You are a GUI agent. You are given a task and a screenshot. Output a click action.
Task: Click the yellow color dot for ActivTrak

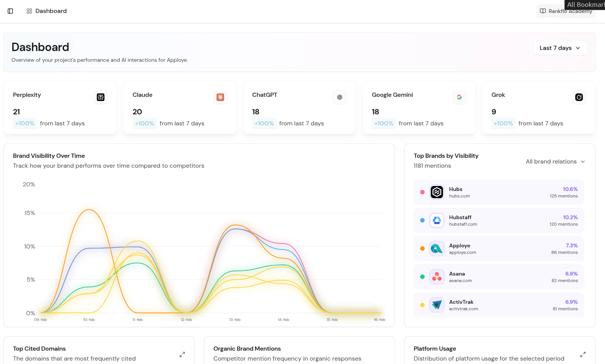tap(422, 305)
